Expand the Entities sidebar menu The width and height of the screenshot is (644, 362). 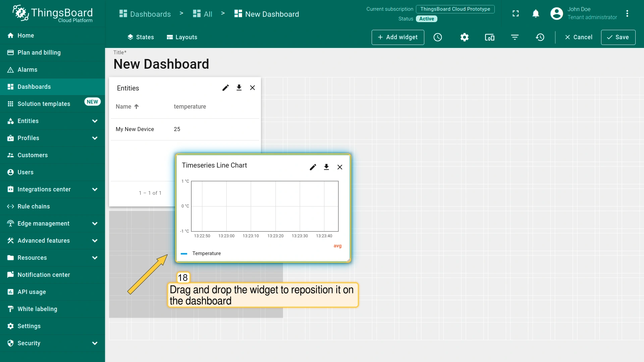tap(95, 121)
